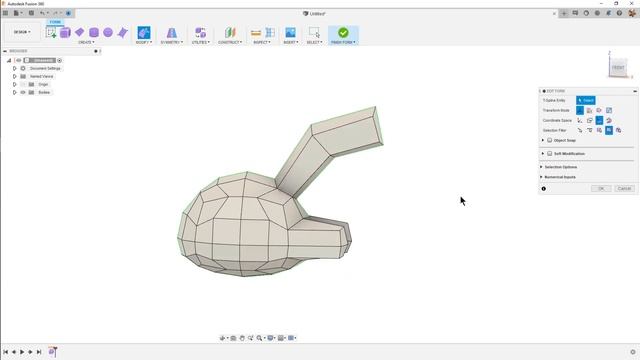The height and width of the screenshot is (360, 640).
Task: Expand the Soft Modification section
Action: pyautogui.click(x=543, y=153)
